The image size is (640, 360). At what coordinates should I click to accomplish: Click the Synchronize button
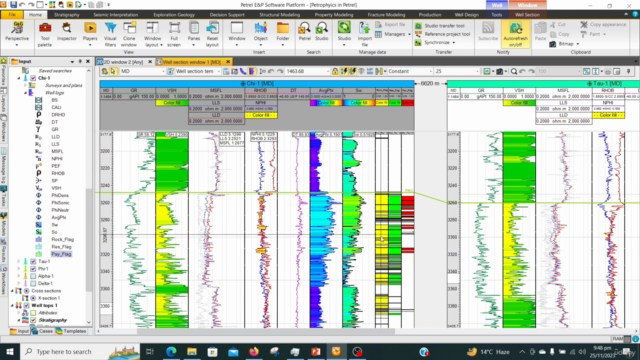pos(435,42)
